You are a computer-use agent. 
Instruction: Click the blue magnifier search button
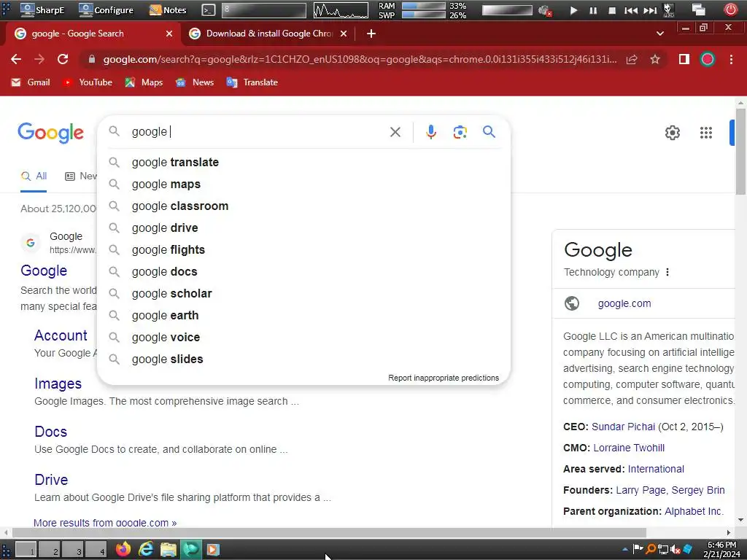pyautogui.click(x=489, y=131)
